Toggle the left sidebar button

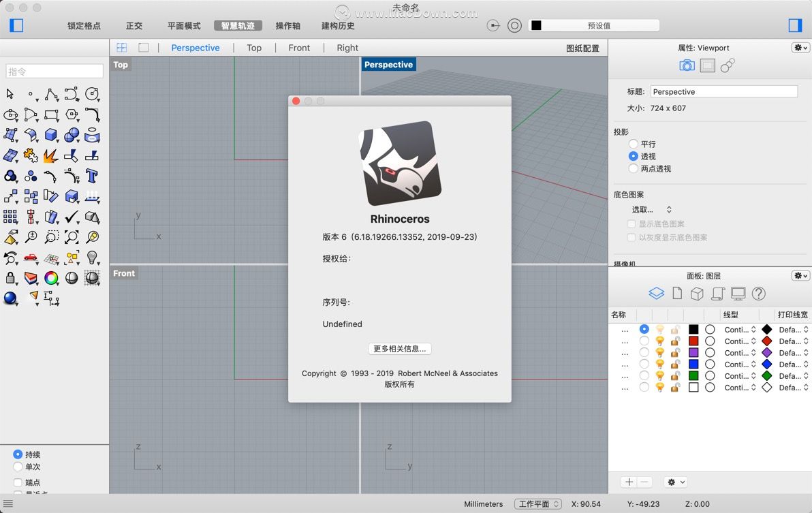click(16, 25)
